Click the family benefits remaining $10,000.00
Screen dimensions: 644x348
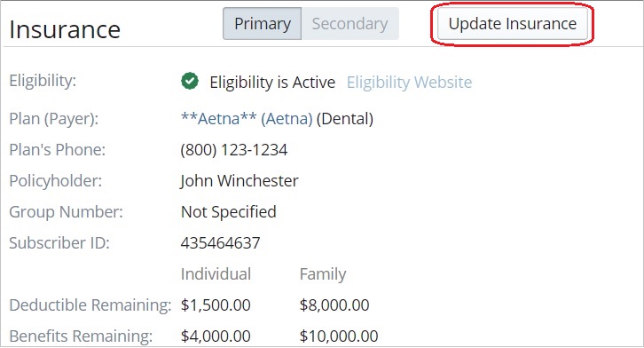339,336
